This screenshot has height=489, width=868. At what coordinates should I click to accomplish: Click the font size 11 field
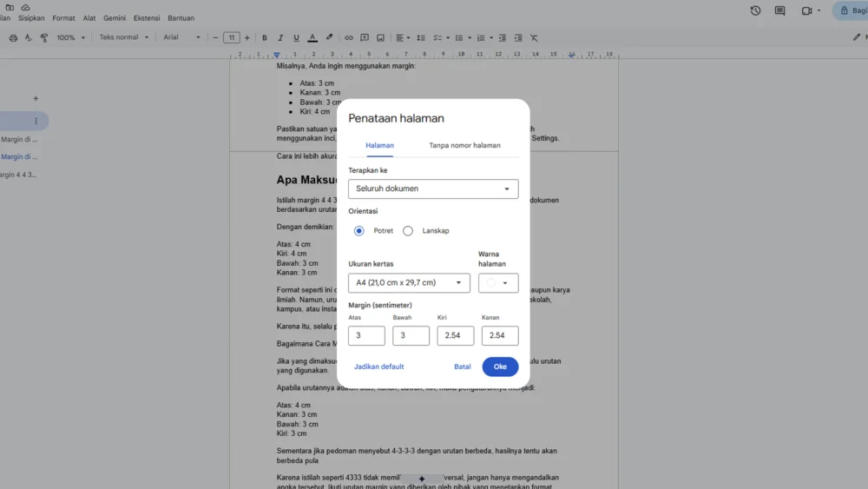(x=232, y=37)
